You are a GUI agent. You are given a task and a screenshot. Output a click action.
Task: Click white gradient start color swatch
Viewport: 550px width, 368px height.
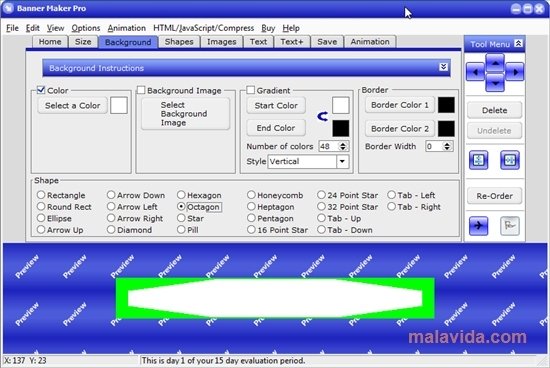pos(341,105)
